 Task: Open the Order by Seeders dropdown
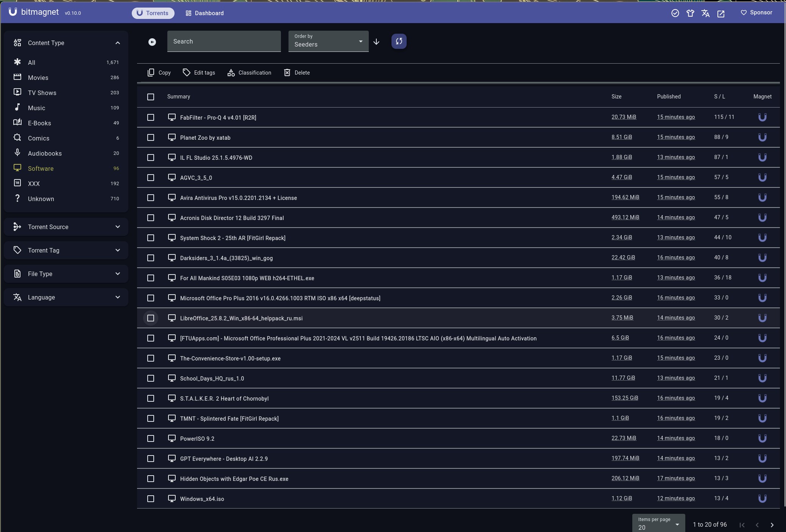pos(328,41)
